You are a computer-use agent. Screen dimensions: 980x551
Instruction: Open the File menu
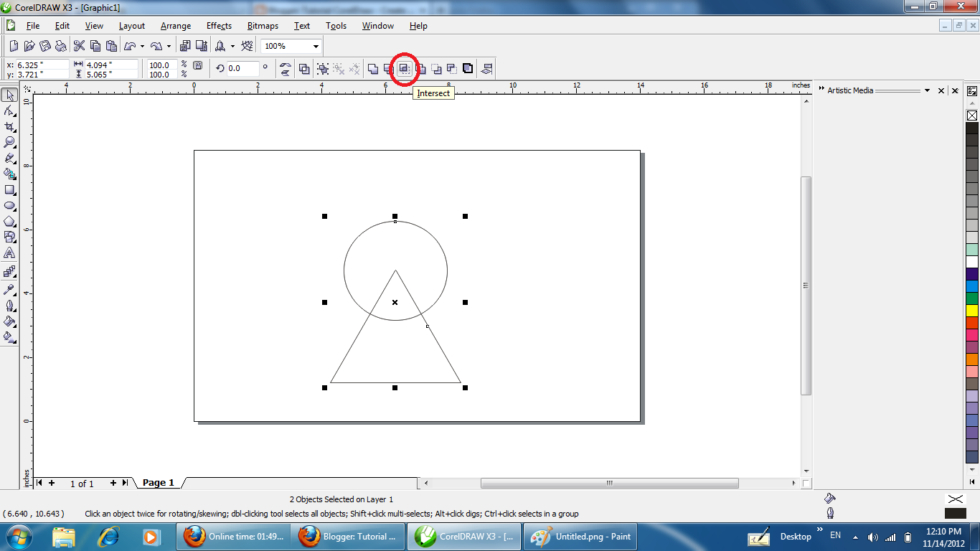33,26
